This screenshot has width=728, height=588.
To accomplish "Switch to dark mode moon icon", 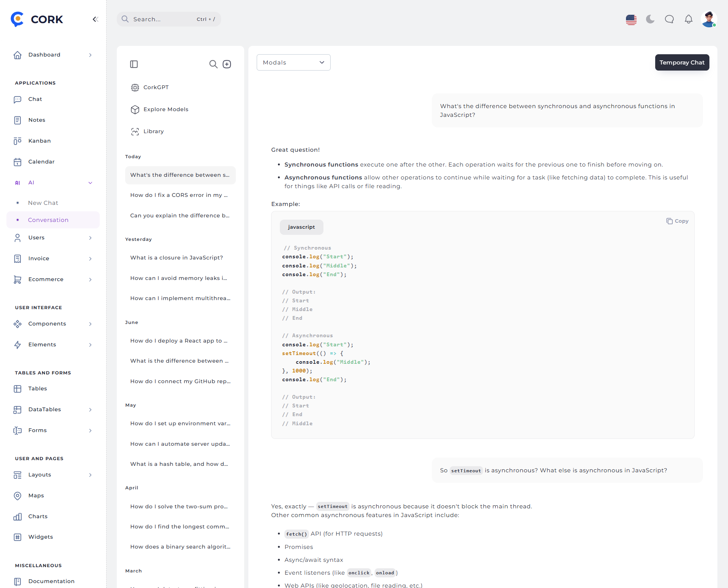I will click(650, 19).
